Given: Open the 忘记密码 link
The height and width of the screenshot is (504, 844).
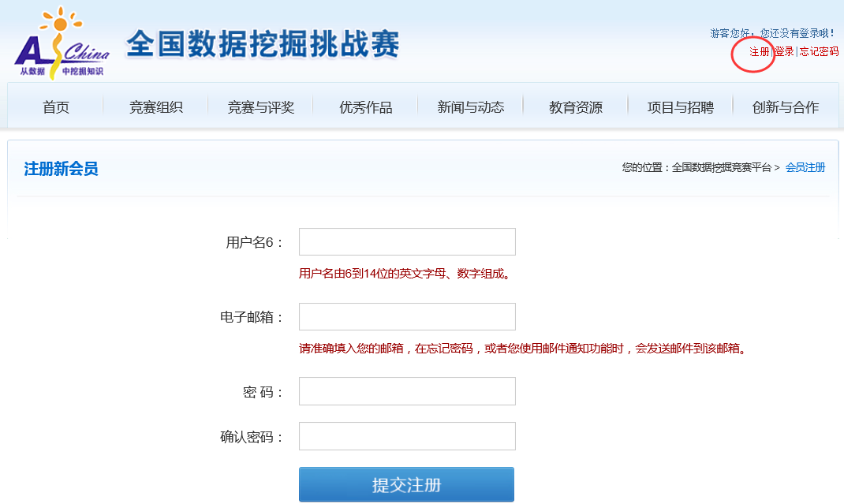Looking at the screenshot, I should 819,52.
